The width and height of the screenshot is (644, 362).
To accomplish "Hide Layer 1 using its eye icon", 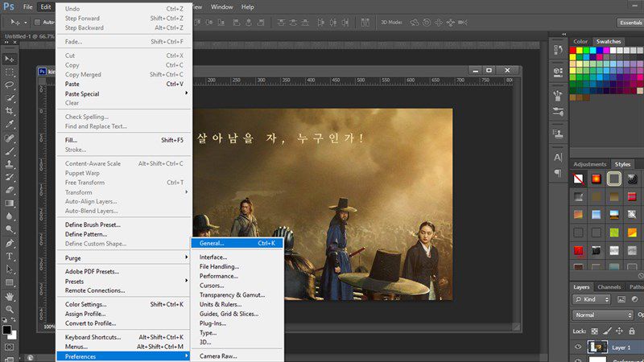I will pos(578,348).
